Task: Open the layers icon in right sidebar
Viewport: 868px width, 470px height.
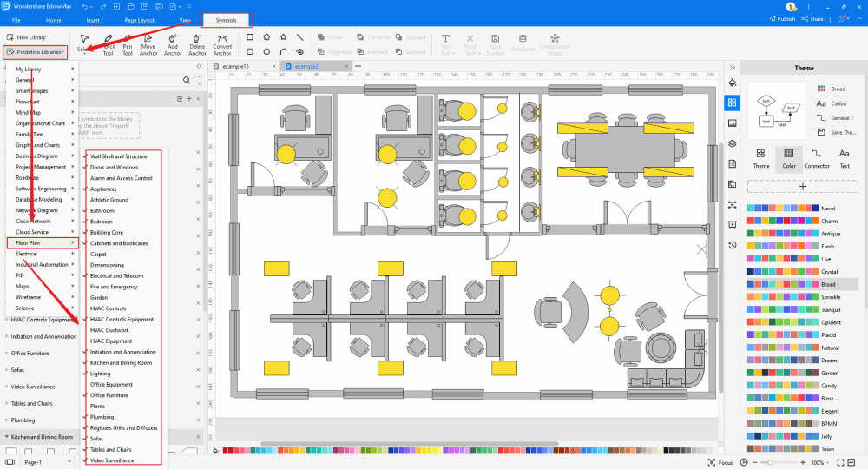Action: [x=733, y=143]
